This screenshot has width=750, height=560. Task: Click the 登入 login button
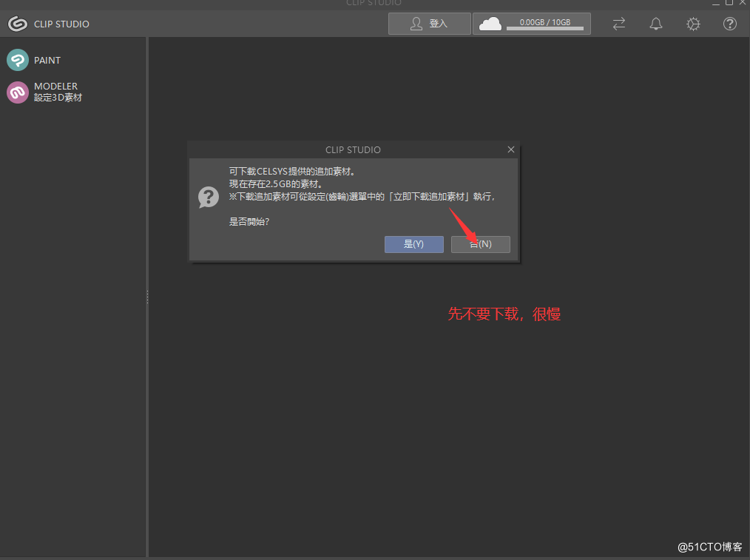pos(430,24)
